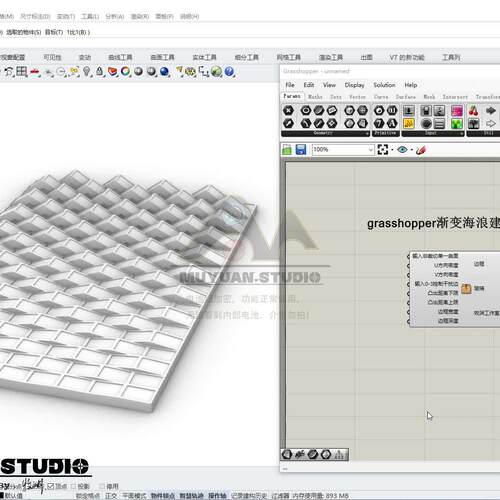This screenshot has width=500, height=500.
Task: Switch to the Intersect component tab
Action: 455,97
